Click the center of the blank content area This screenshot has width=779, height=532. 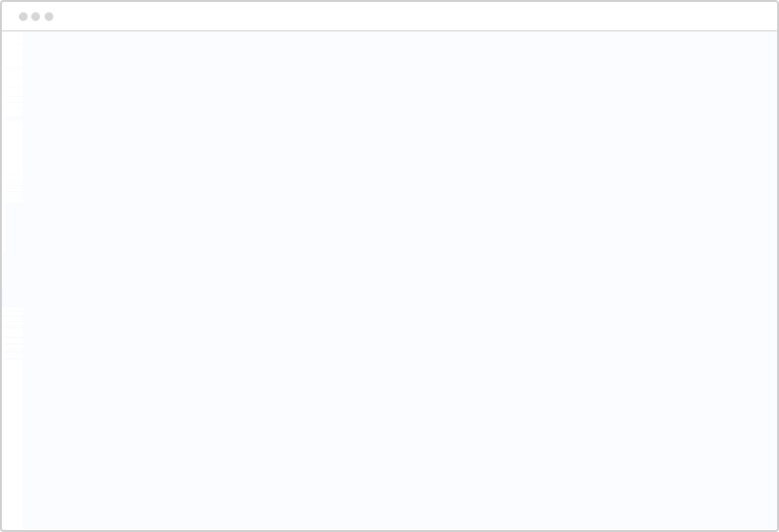click(400, 280)
